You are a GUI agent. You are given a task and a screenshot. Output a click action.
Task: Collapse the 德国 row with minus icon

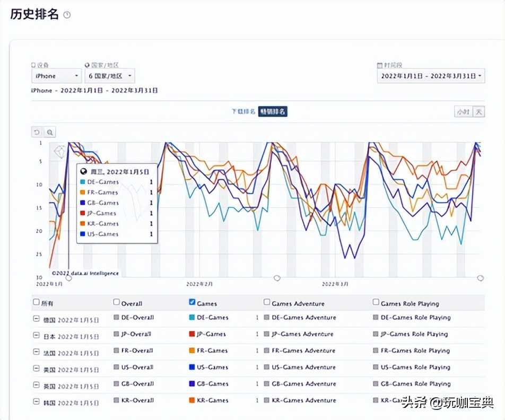tap(37, 319)
